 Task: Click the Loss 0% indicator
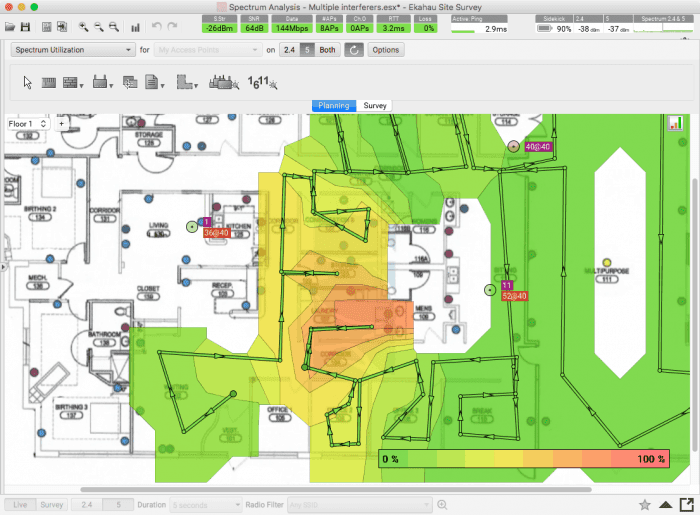pos(425,24)
